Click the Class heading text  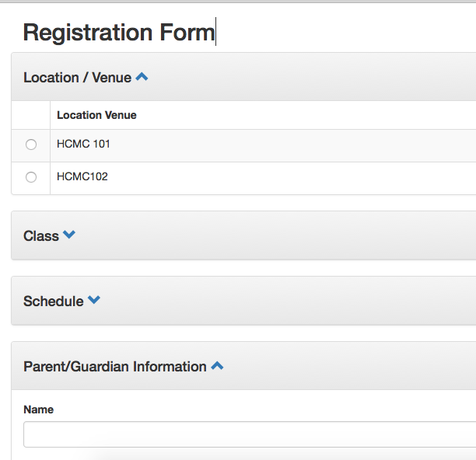click(x=41, y=236)
